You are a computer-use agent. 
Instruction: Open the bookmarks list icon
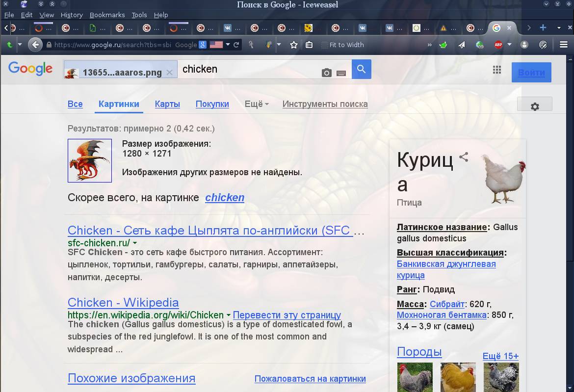(309, 45)
